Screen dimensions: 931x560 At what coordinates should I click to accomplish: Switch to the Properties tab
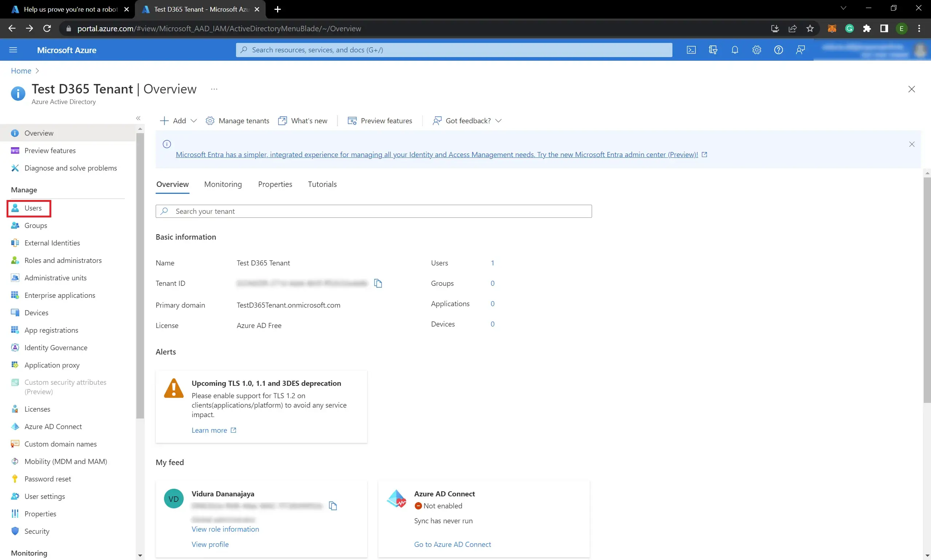click(275, 184)
